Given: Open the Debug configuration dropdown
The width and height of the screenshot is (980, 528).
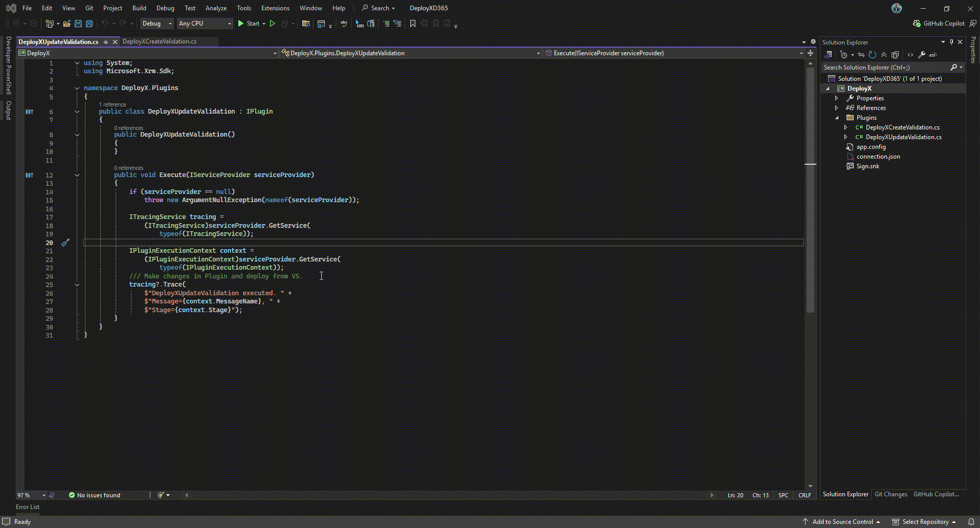Looking at the screenshot, I should [x=157, y=24].
